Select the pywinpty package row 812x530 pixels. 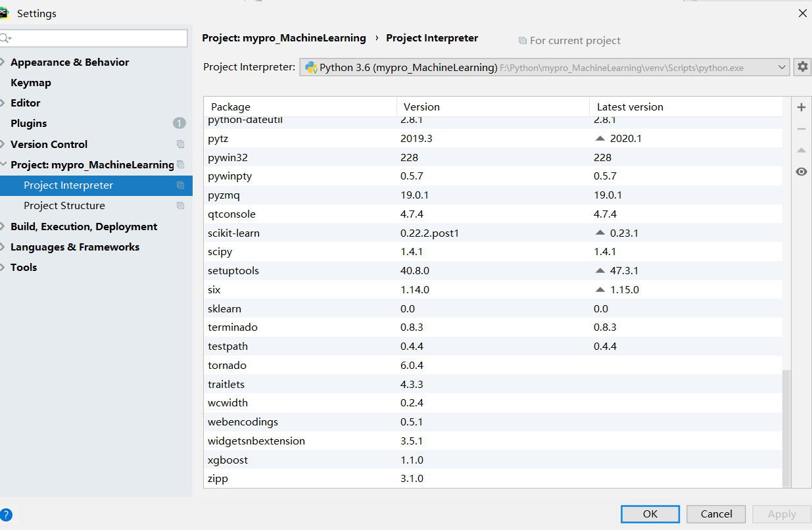[493, 176]
